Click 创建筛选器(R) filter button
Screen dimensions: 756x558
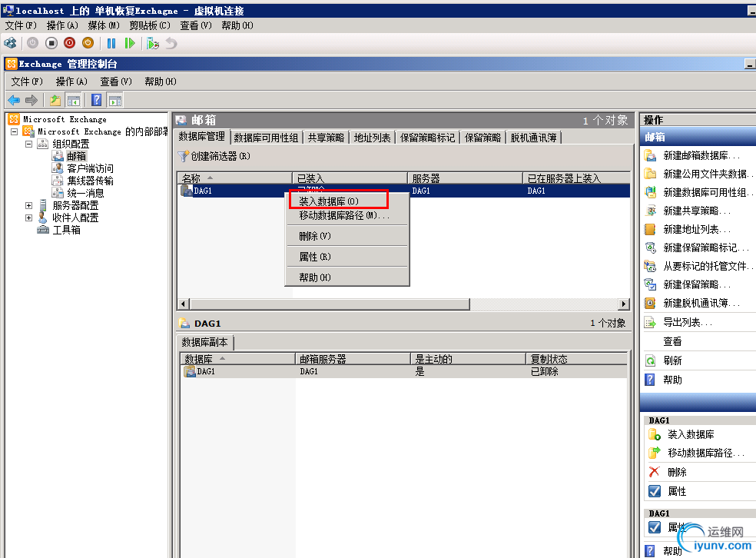pos(214,156)
